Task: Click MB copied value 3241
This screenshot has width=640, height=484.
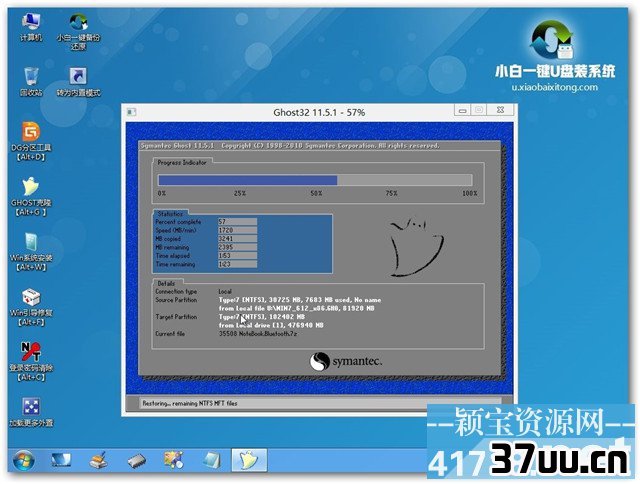Action: [x=238, y=239]
